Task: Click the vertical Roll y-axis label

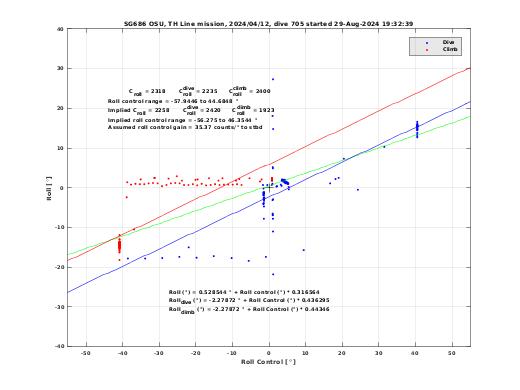Action: [x=49, y=188]
